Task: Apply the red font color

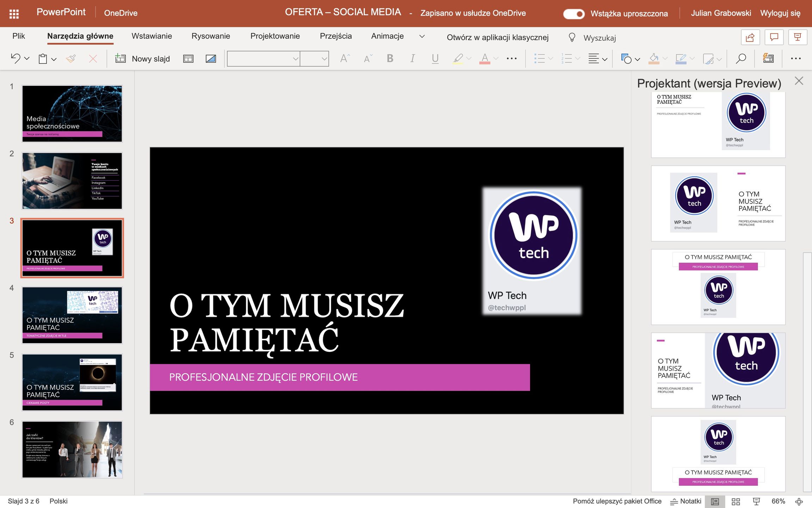Action: (x=485, y=59)
